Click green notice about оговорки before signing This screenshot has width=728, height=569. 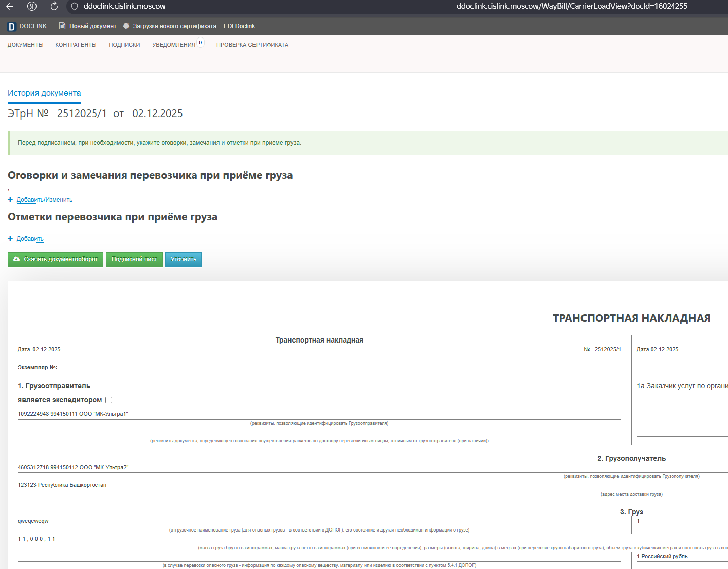coord(368,143)
